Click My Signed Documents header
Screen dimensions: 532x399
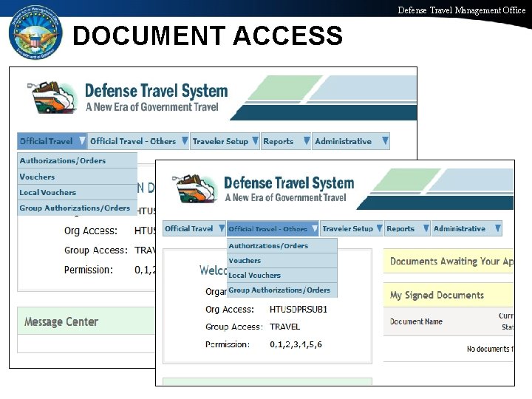click(x=449, y=295)
